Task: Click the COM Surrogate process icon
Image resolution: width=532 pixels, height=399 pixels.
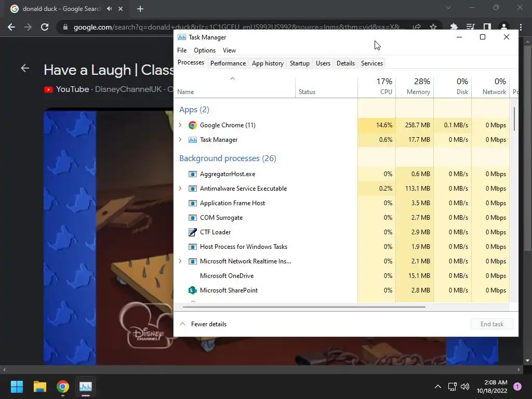Action: [192, 218]
